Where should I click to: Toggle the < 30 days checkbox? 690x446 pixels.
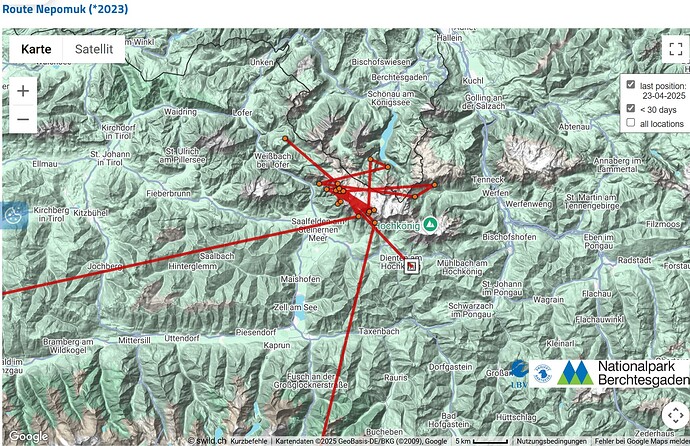[x=631, y=108]
